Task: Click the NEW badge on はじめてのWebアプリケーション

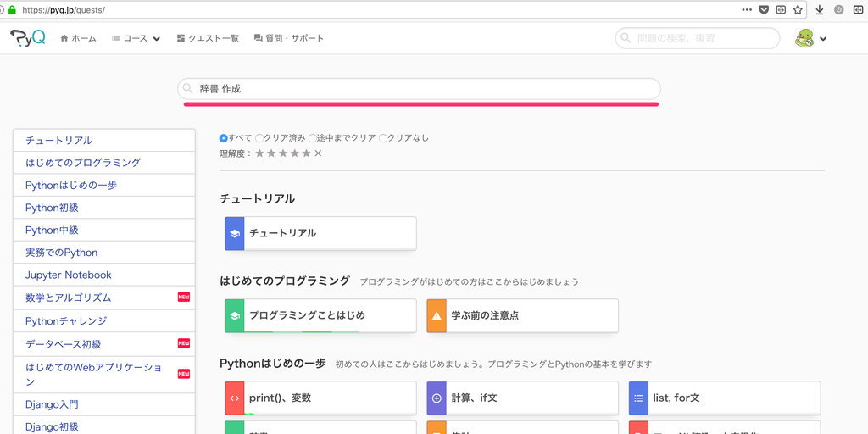Action: click(184, 374)
